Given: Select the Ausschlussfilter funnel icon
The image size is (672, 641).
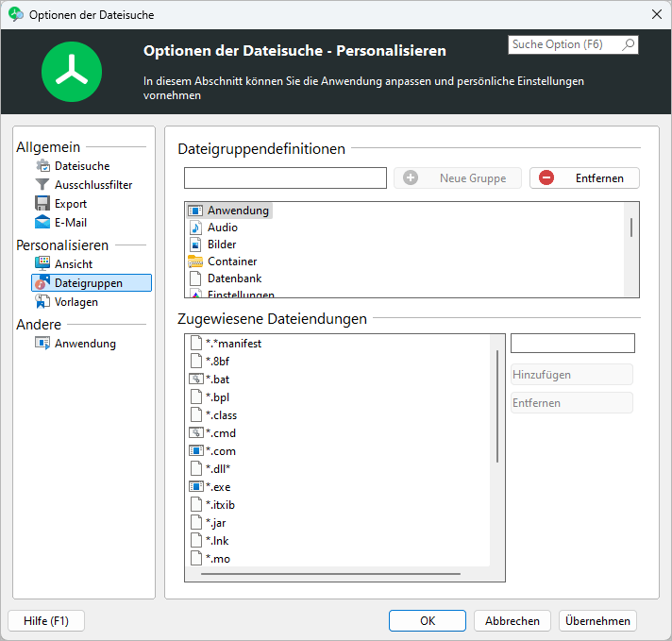Looking at the screenshot, I should pyautogui.click(x=42, y=185).
